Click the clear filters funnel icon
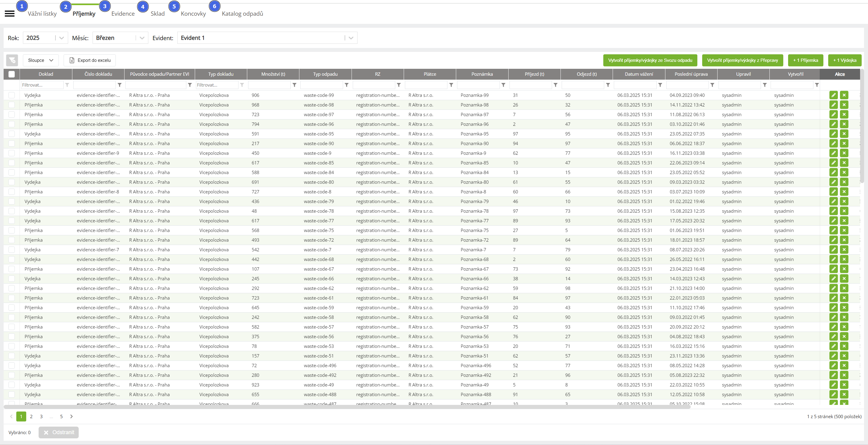The image size is (868, 445). point(12,60)
